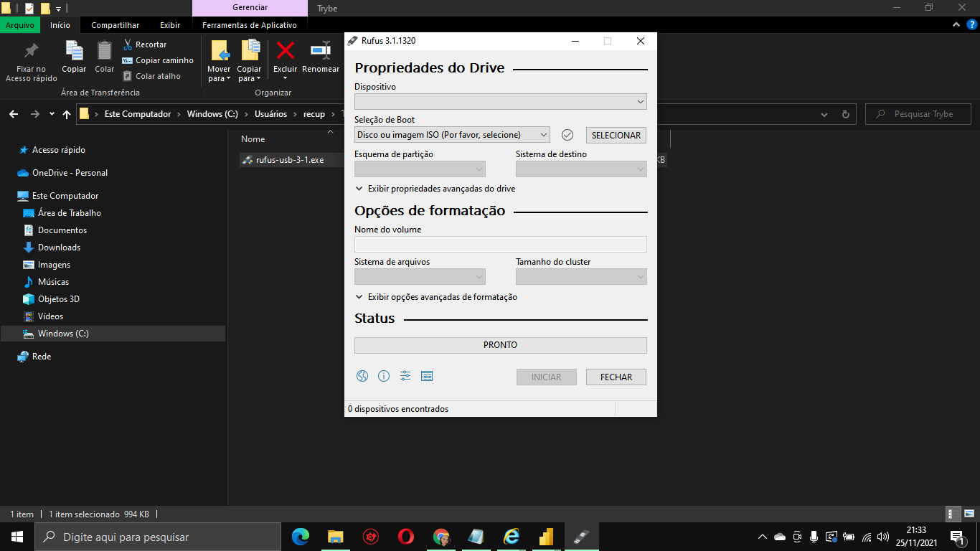Click FECHAR button in Rufus
980x551 pixels.
click(616, 377)
